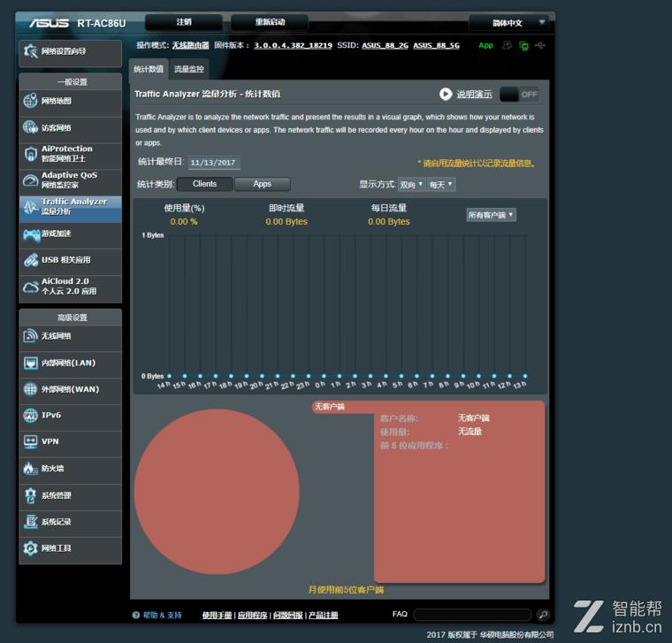Screen dimensions: 672x643
Task: Click the chart data point at 0h
Action: pyautogui.click(x=324, y=376)
